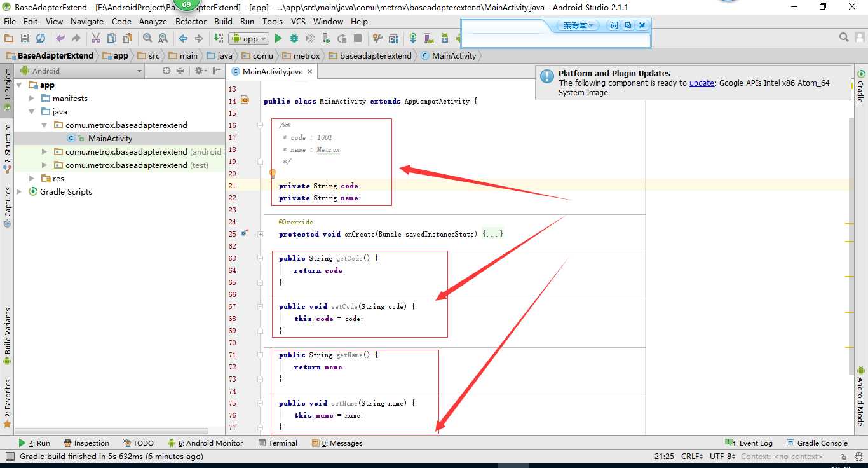Open the 4: Run tool window
This screenshot has height=468, width=868.
[34, 443]
